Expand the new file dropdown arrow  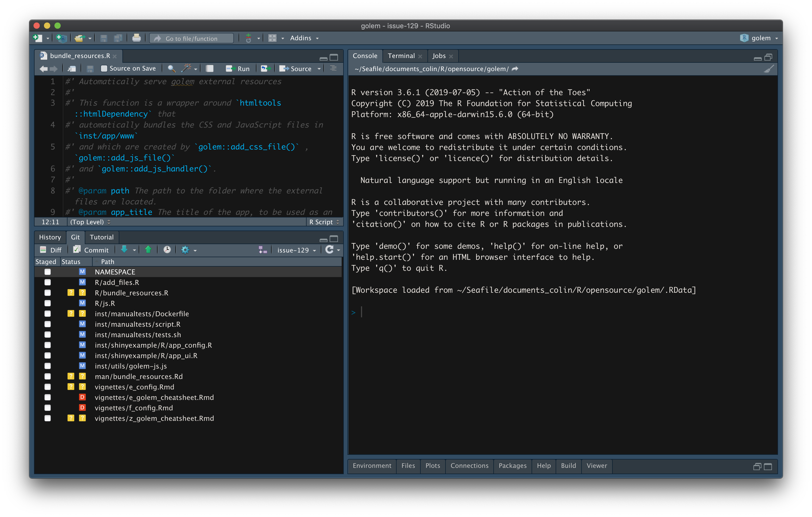pyautogui.click(x=48, y=38)
